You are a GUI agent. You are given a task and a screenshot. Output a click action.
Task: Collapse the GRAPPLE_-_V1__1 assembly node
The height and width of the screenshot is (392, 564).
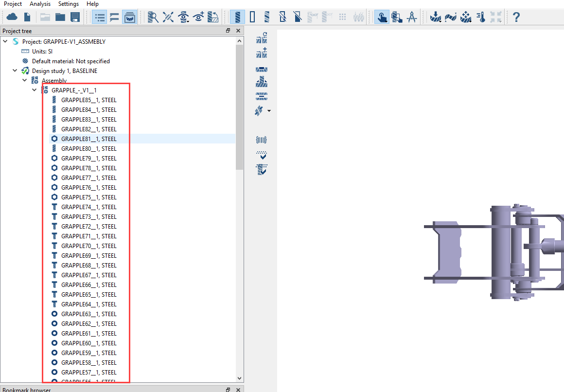34,90
